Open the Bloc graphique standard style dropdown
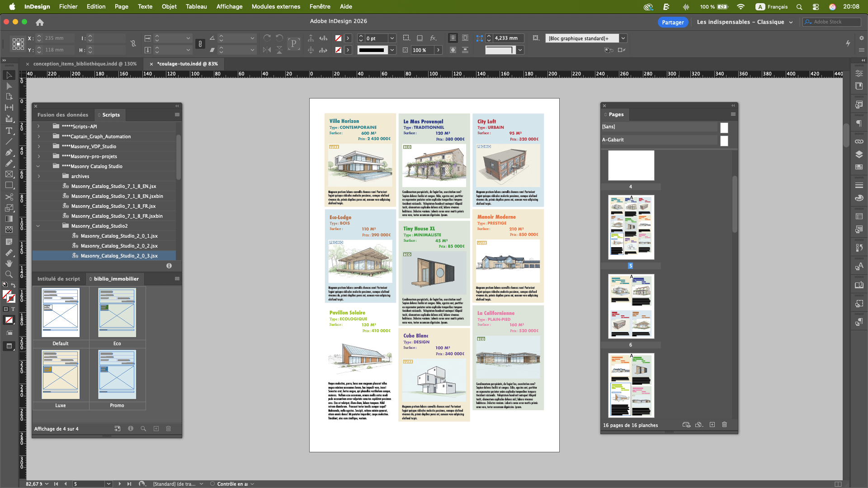This screenshot has width=868, height=488. (x=623, y=38)
